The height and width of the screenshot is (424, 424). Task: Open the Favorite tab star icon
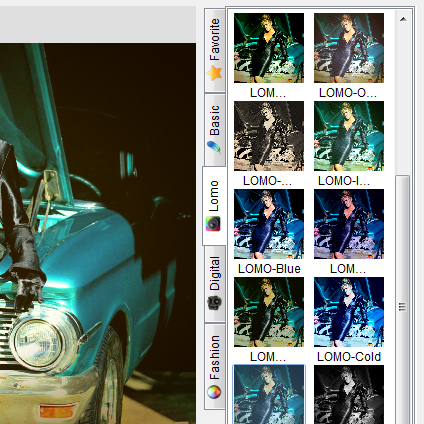pyautogui.click(x=214, y=73)
